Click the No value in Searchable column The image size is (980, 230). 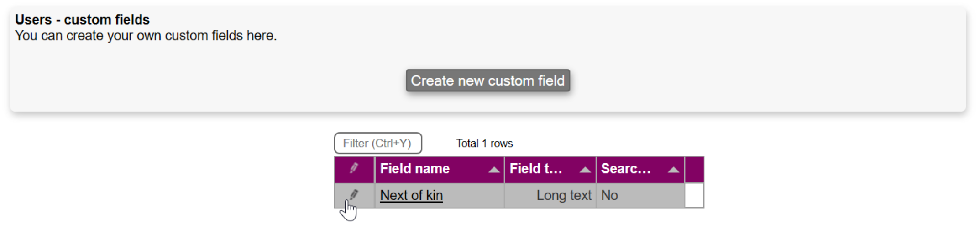[x=609, y=195]
